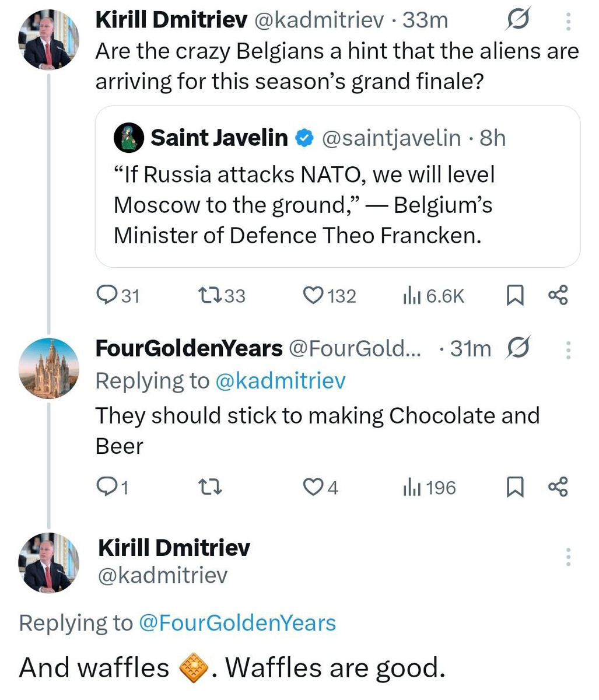Viewport: 599px width, 700px height.
Task: Like FourGoldenYears' tweet with 4 likes
Action: click(x=313, y=487)
